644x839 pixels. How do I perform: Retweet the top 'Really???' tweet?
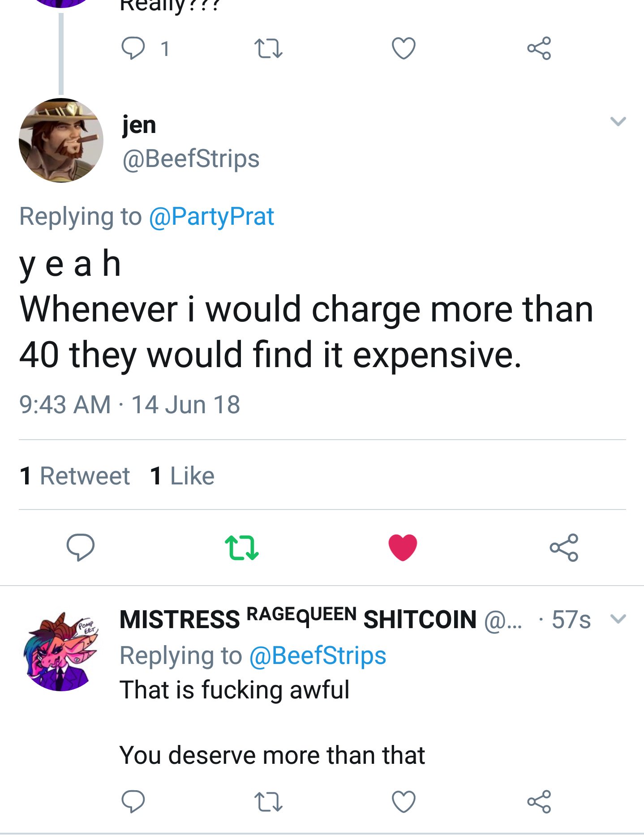tap(268, 48)
